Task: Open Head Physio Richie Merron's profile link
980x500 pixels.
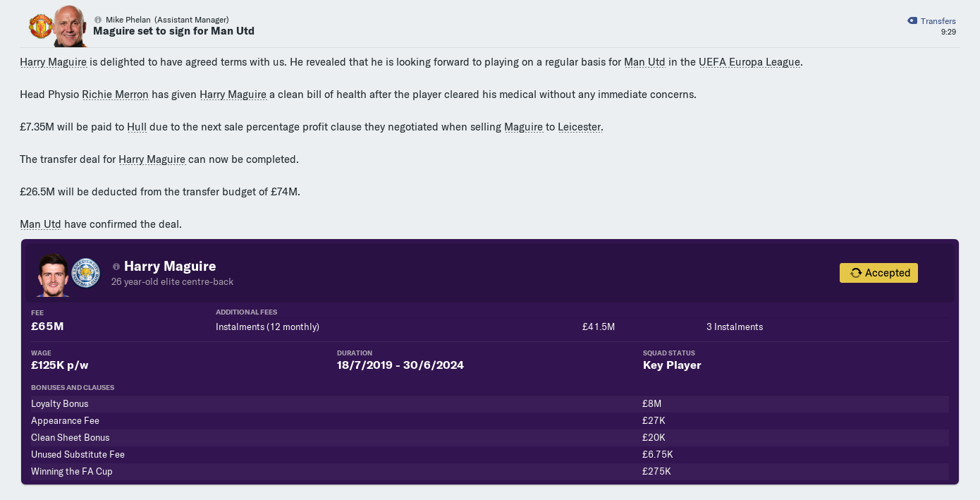Action: coord(116,94)
